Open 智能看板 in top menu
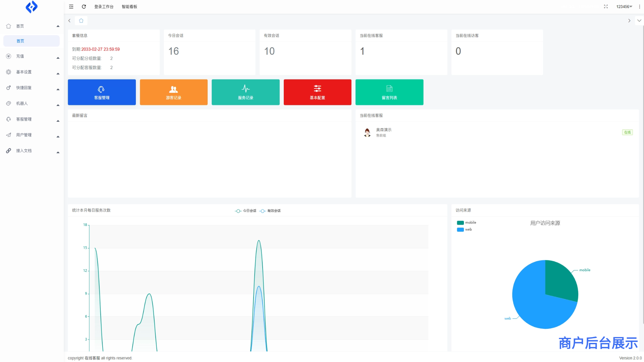 coord(129,7)
